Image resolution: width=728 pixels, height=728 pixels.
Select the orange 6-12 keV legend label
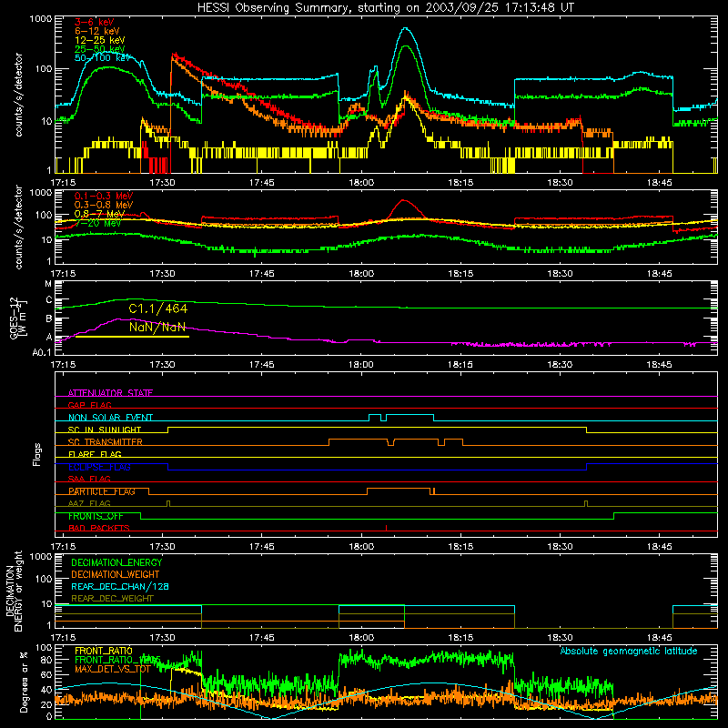point(97,31)
